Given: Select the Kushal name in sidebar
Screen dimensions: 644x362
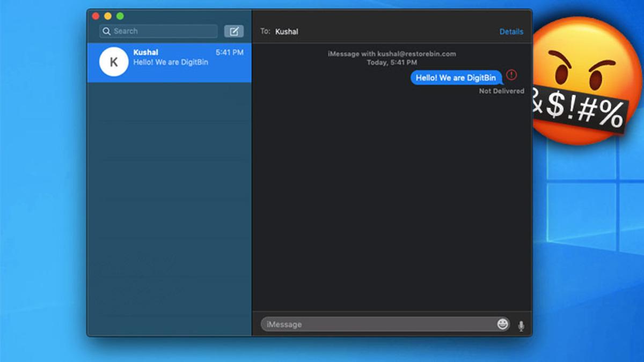Looking at the screenshot, I should coord(145,53).
